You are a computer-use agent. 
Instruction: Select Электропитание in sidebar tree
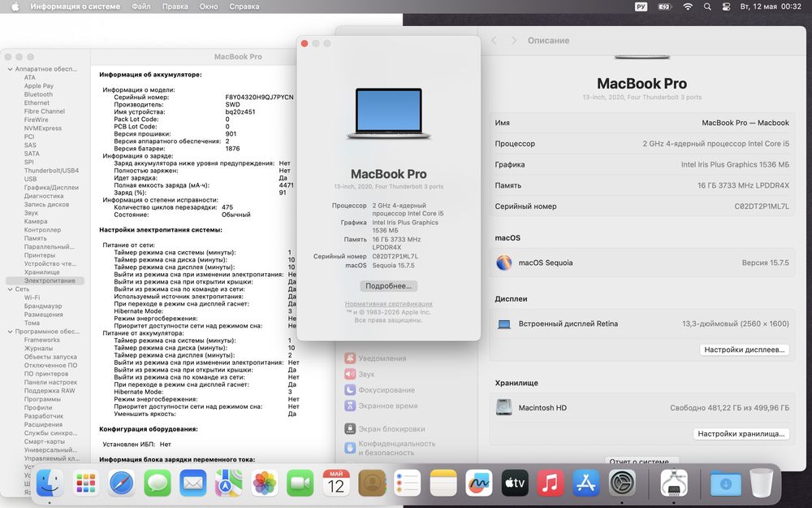coord(45,281)
